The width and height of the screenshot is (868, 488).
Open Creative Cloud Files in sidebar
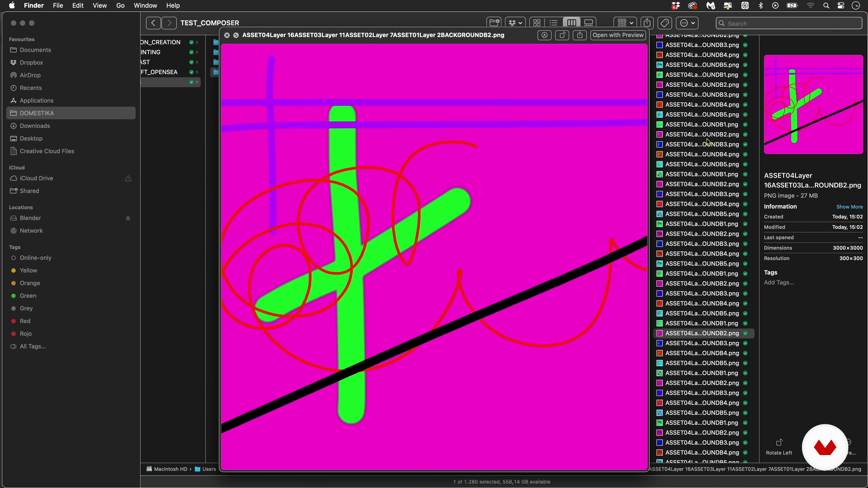pos(47,151)
